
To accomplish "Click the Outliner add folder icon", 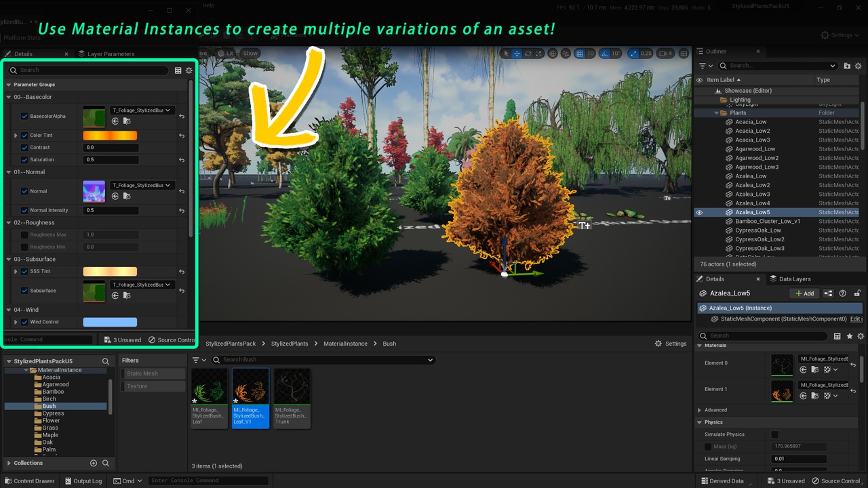I will pyautogui.click(x=847, y=66).
